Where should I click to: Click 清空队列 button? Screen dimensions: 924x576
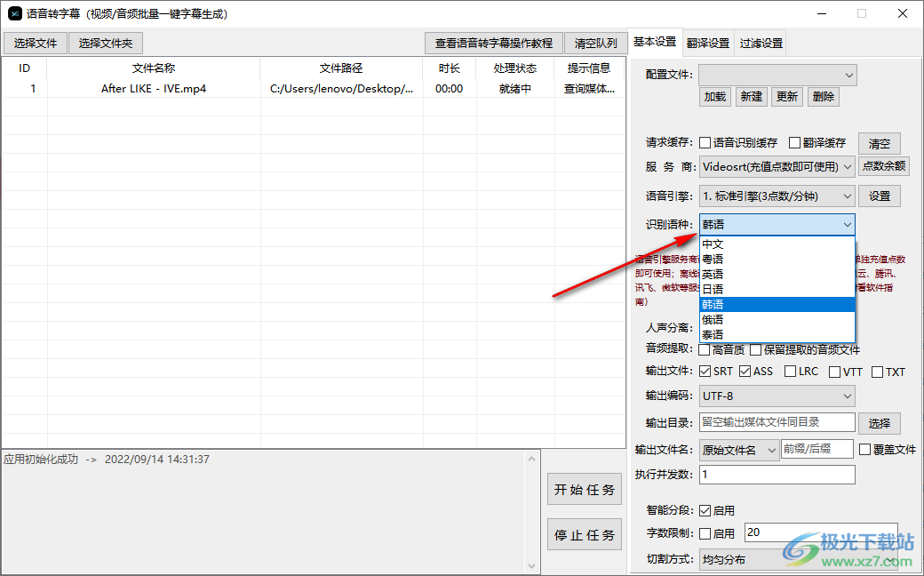click(x=596, y=44)
